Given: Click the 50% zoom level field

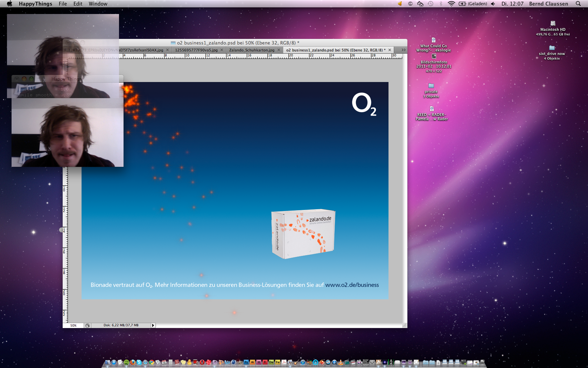Looking at the screenshot, I should click(73, 325).
